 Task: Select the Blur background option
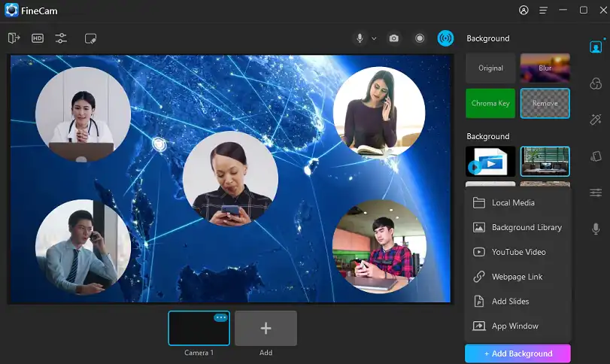[x=545, y=68]
